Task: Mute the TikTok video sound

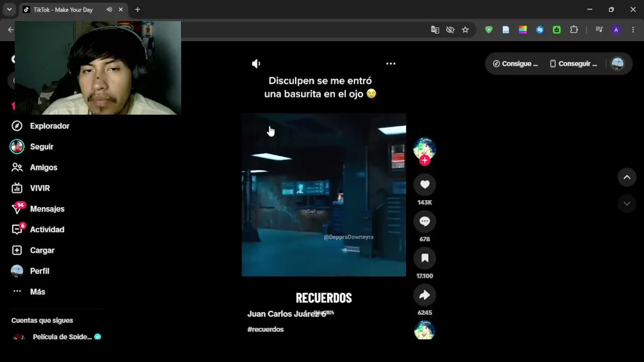Action: pyautogui.click(x=256, y=63)
